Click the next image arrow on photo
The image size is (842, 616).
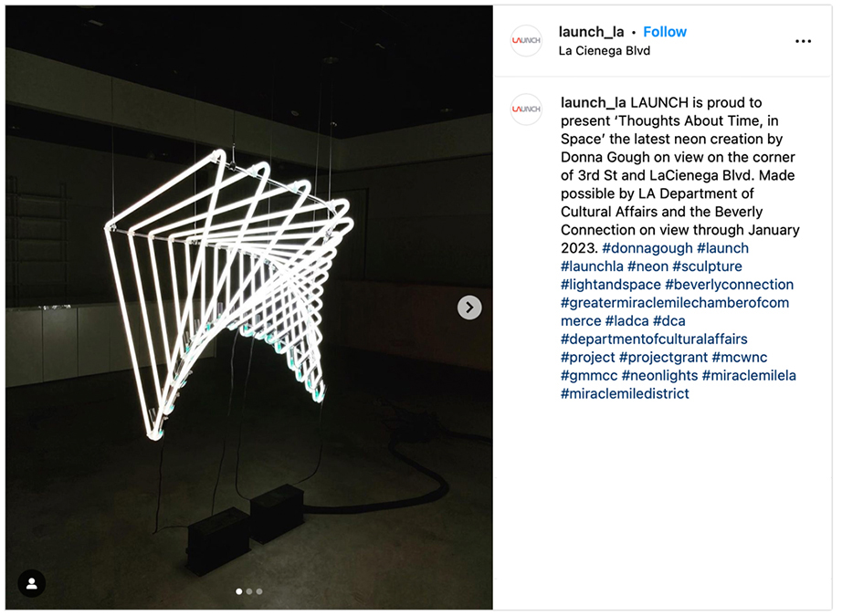[x=469, y=308]
